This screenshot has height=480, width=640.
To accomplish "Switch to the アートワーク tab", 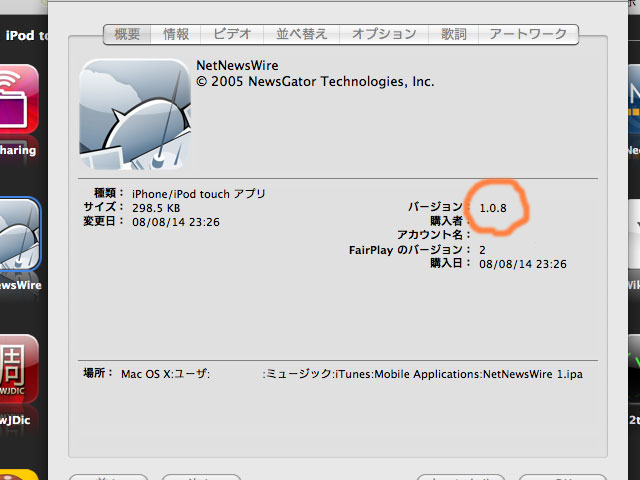I will pos(528,34).
